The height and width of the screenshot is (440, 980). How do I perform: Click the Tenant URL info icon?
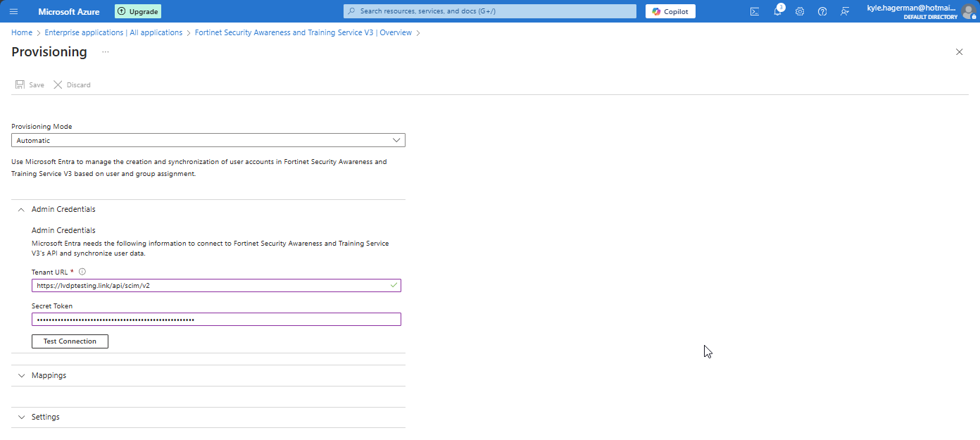click(x=82, y=272)
